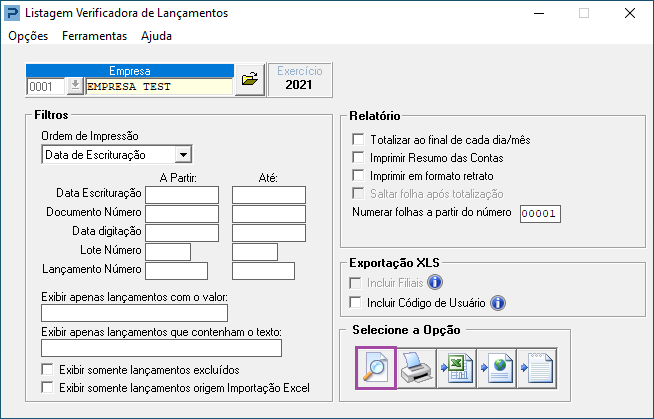This screenshot has height=419, width=654.
Task: Click the Exercício 2021 button
Action: (x=300, y=79)
